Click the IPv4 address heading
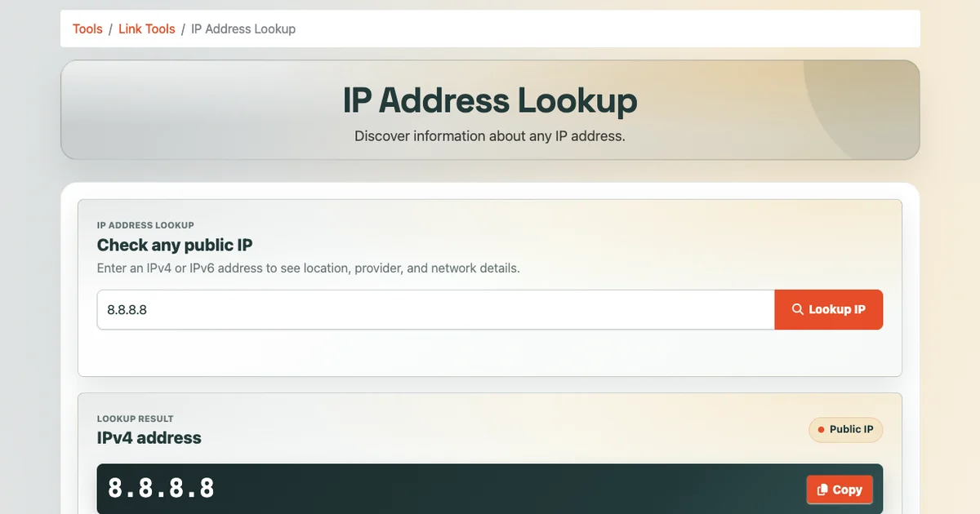 [149, 437]
